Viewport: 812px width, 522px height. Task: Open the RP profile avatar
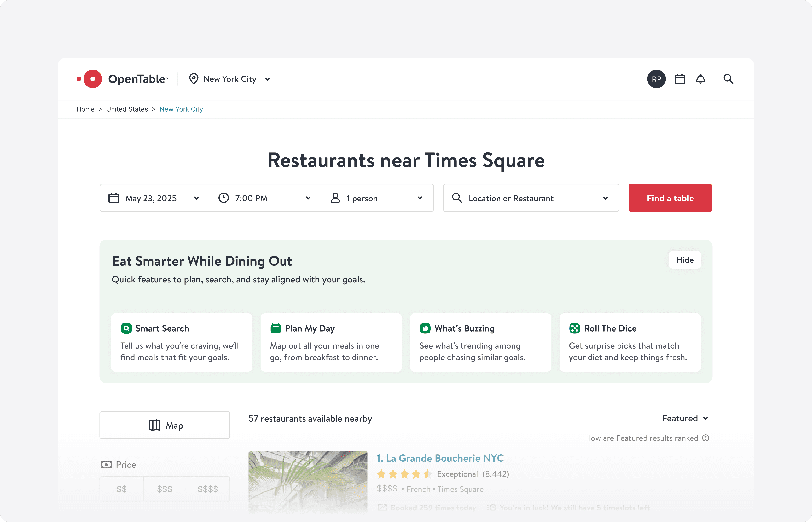(656, 79)
